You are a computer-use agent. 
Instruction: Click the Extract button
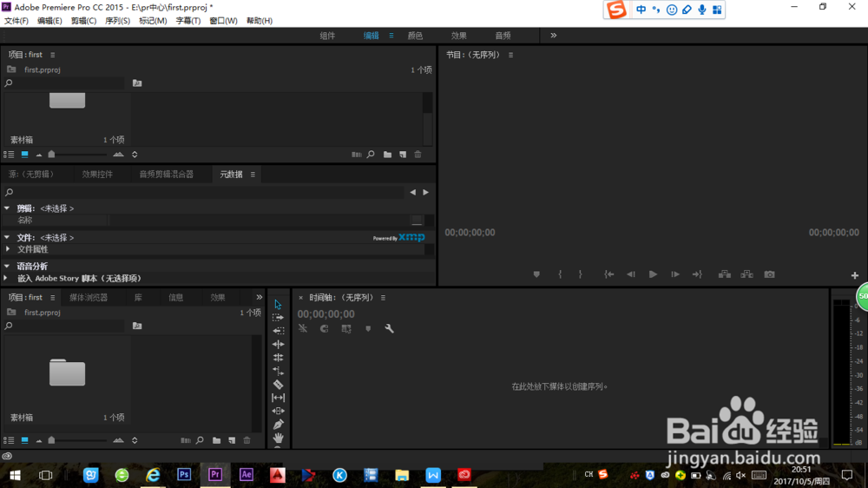point(746,274)
